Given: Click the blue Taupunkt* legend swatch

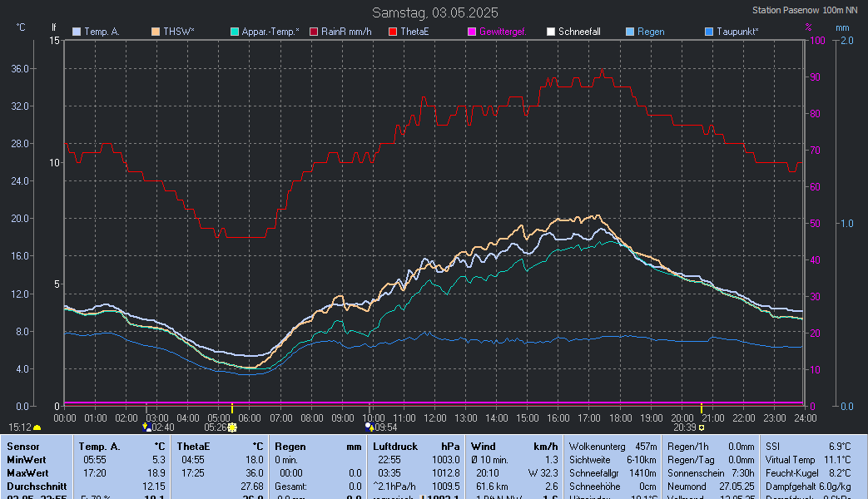Looking at the screenshot, I should click(709, 32).
